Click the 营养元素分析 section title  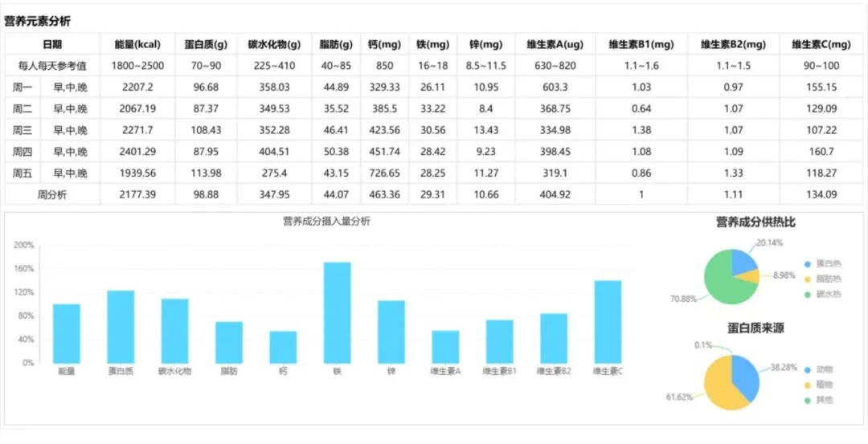point(37,22)
